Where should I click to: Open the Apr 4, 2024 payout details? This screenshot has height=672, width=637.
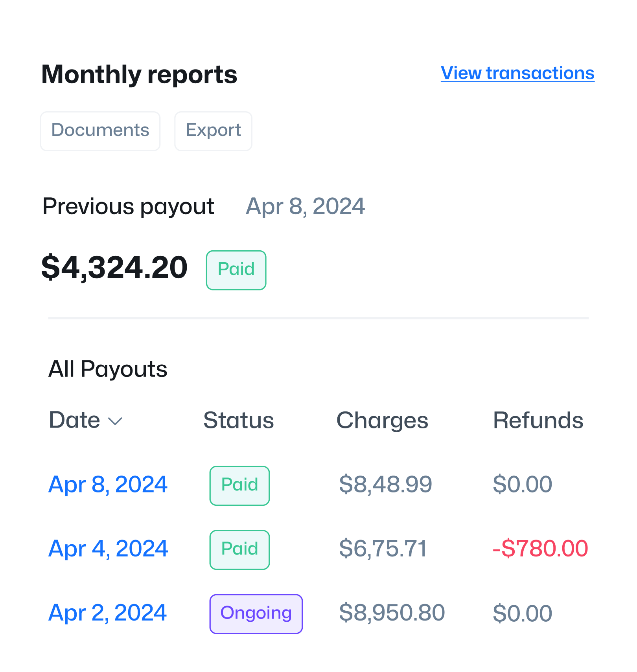point(108,549)
